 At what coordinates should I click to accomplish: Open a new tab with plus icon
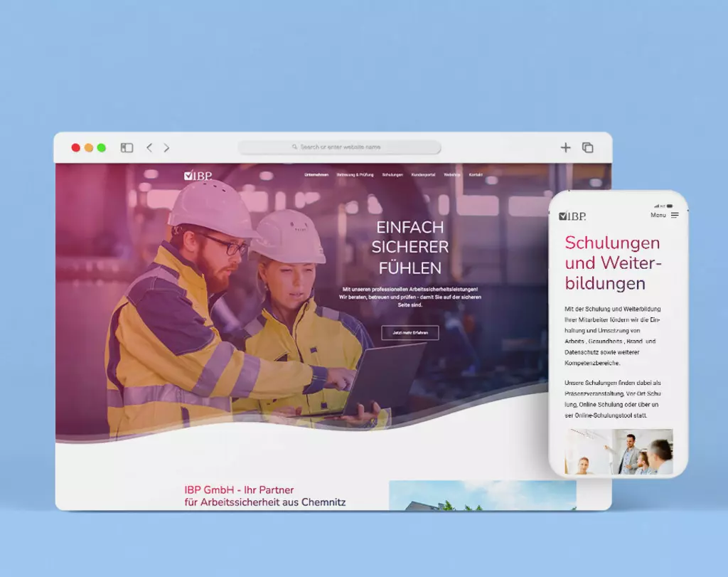coord(565,148)
